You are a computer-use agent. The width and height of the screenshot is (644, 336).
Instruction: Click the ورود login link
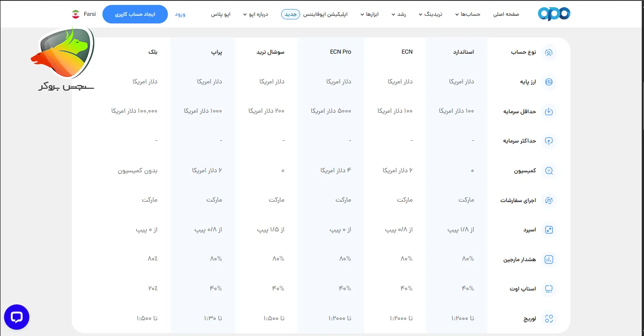pyautogui.click(x=181, y=14)
